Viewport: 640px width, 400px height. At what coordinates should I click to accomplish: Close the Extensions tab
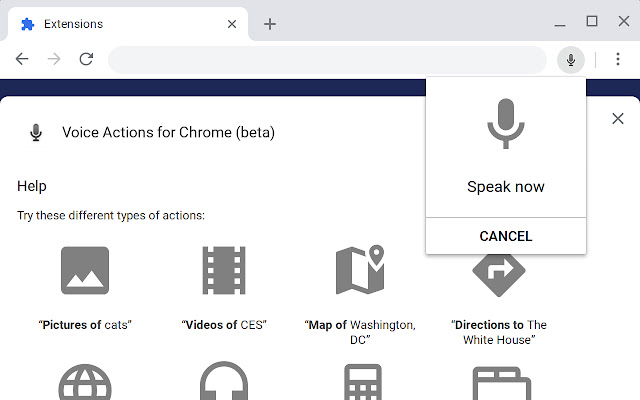(232, 24)
